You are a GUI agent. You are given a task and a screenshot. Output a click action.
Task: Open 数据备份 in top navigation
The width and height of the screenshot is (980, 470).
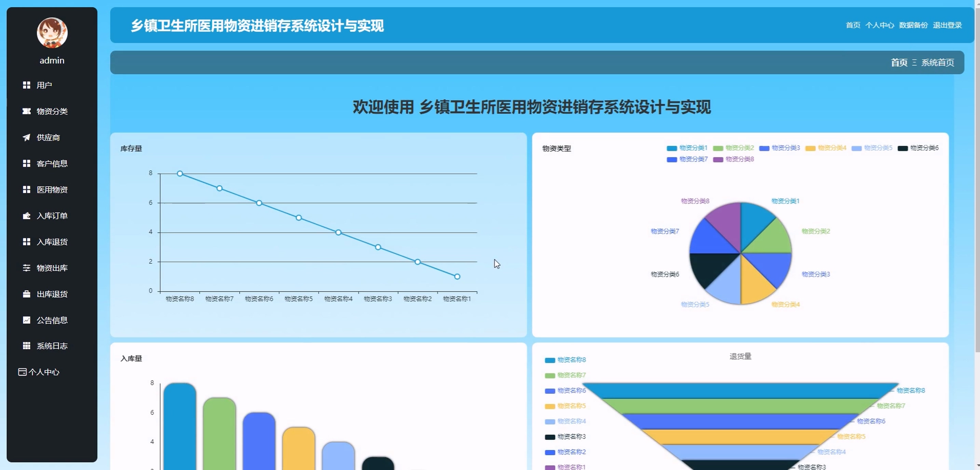[x=913, y=25]
